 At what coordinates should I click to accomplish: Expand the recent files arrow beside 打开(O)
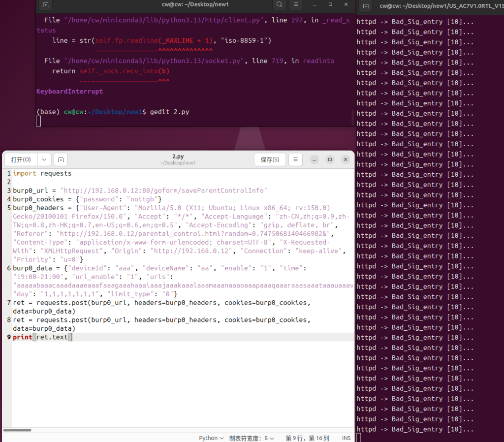[44, 159]
